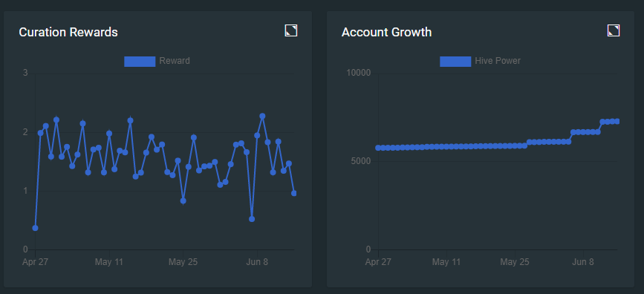Viewport: 644px width, 294px height.
Task: Expand the Curation Rewards chart
Action: 290,30
